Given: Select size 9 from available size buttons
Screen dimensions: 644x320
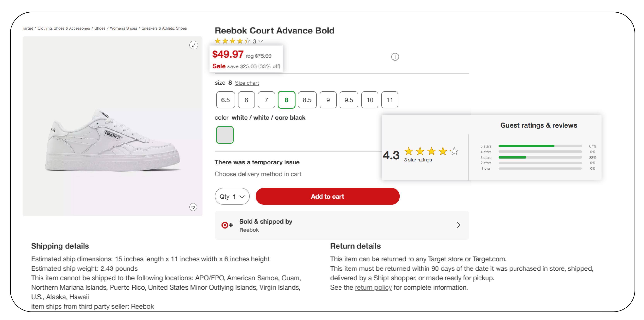Looking at the screenshot, I should coord(328,100).
